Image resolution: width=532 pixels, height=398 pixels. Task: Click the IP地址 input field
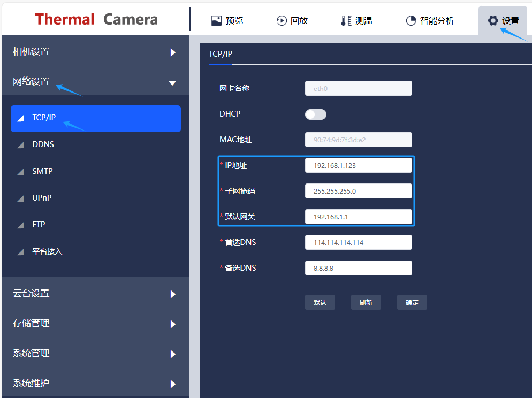tap(358, 165)
